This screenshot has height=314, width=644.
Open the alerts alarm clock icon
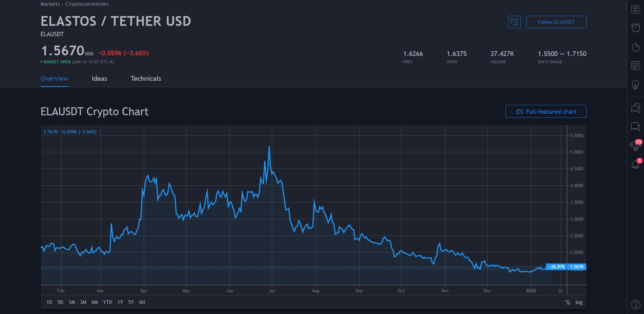click(636, 28)
